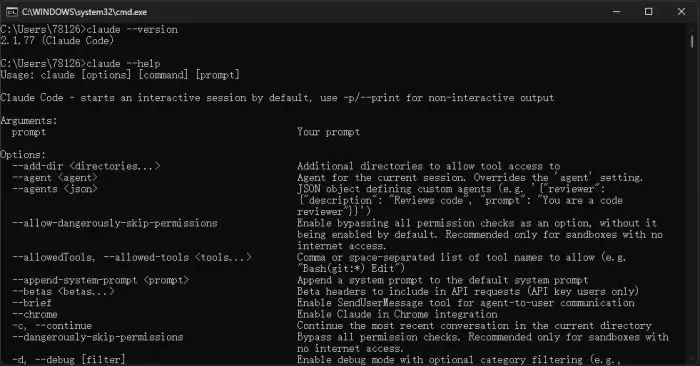
Task: Click the cmd.exe icon in title bar
Action: pos(12,12)
